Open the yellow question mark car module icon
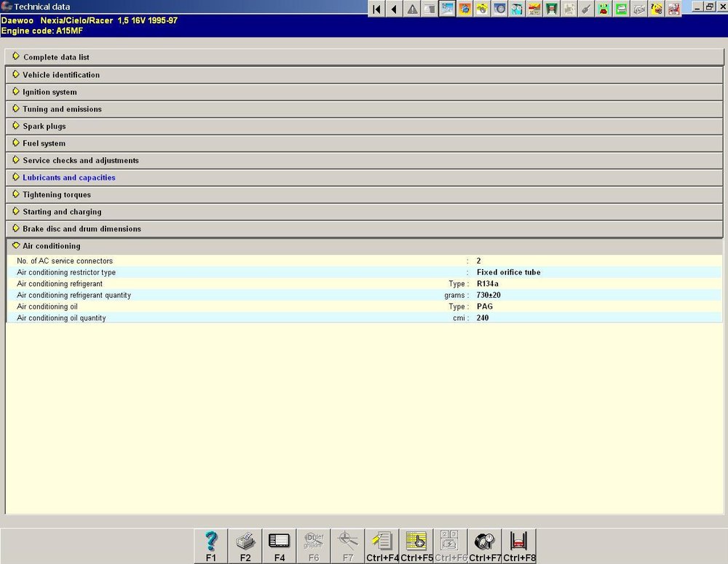Viewport: 728px width, 564px height. pyautogui.click(x=657, y=9)
